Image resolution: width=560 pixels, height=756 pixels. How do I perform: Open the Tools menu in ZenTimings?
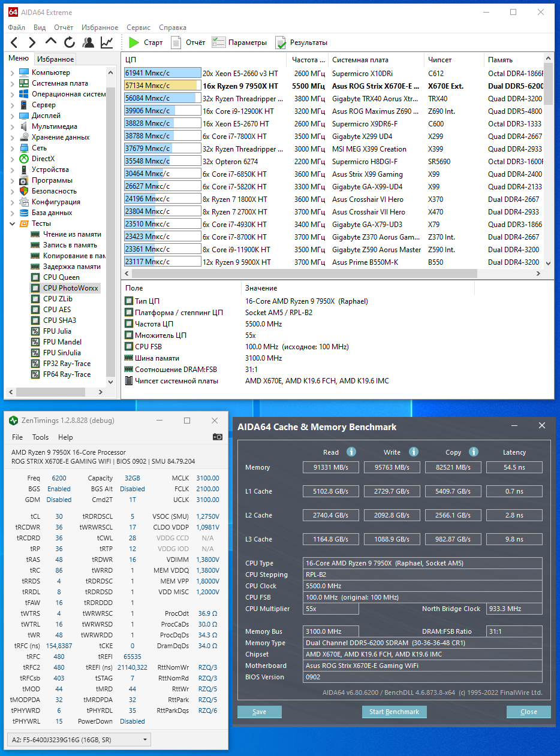click(x=40, y=437)
